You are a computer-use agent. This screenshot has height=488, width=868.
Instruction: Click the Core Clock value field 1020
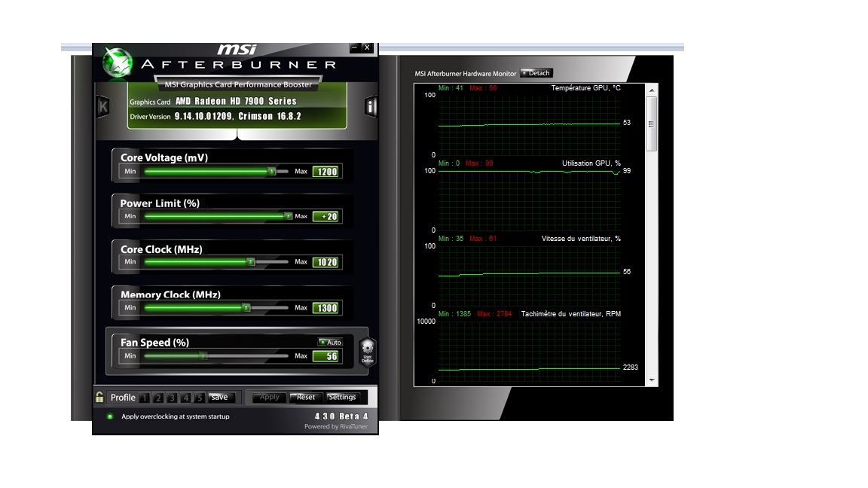[326, 262]
